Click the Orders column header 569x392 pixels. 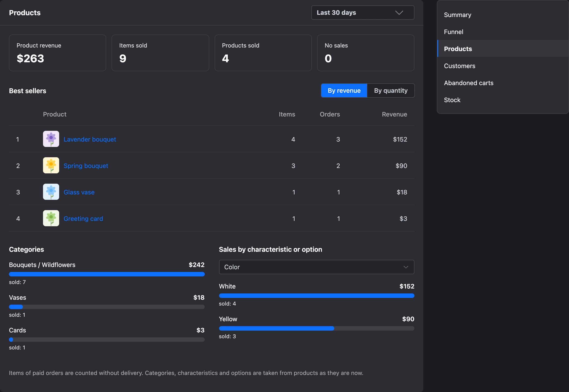pos(330,114)
